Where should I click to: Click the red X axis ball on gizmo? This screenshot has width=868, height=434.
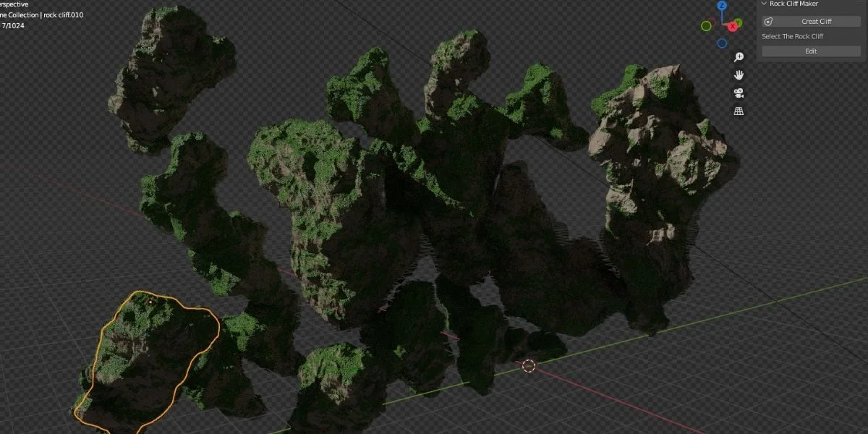(733, 26)
